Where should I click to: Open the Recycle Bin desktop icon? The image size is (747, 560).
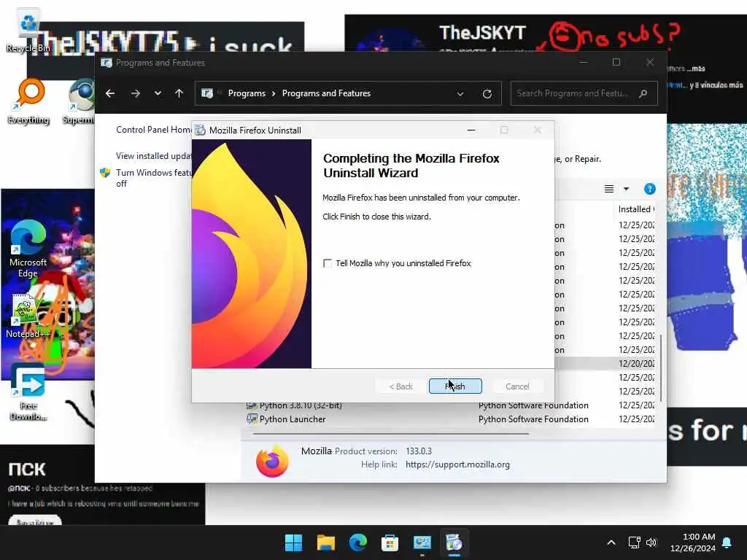click(28, 29)
